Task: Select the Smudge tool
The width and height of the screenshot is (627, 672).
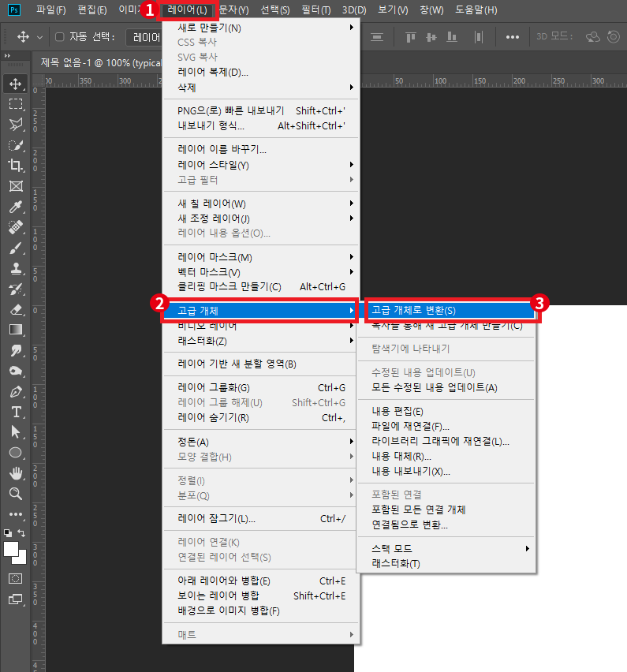Action: pos(16,350)
